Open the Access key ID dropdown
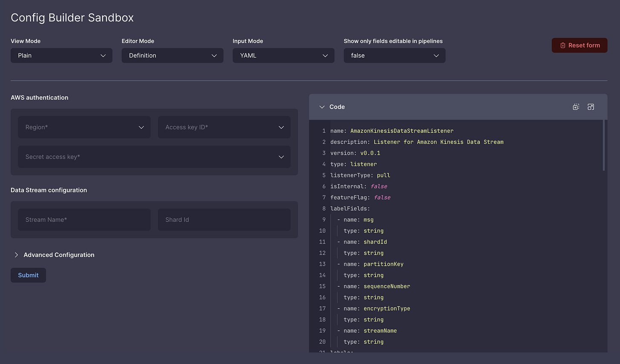Screen dimensions: 620x364 coord(224,127)
